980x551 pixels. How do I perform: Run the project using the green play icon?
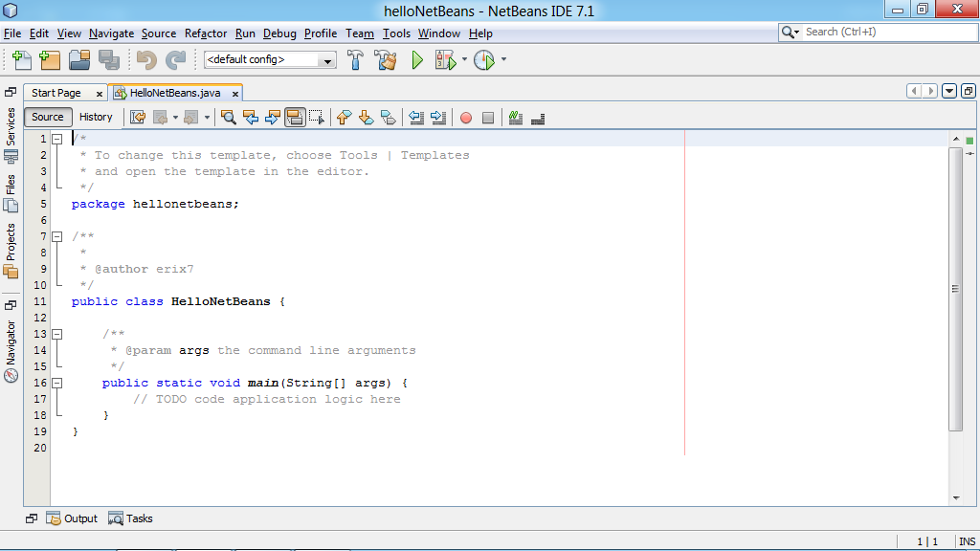coord(416,59)
